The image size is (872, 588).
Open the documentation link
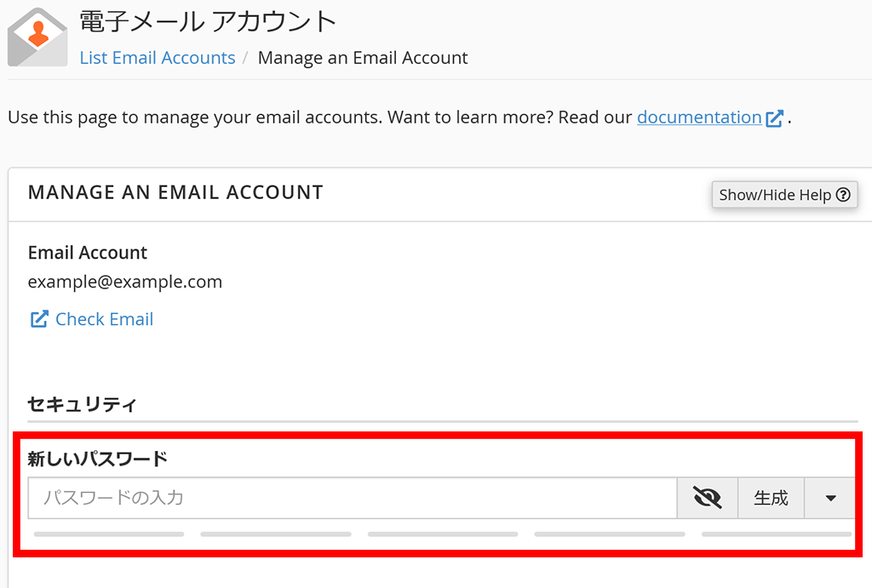(x=699, y=117)
